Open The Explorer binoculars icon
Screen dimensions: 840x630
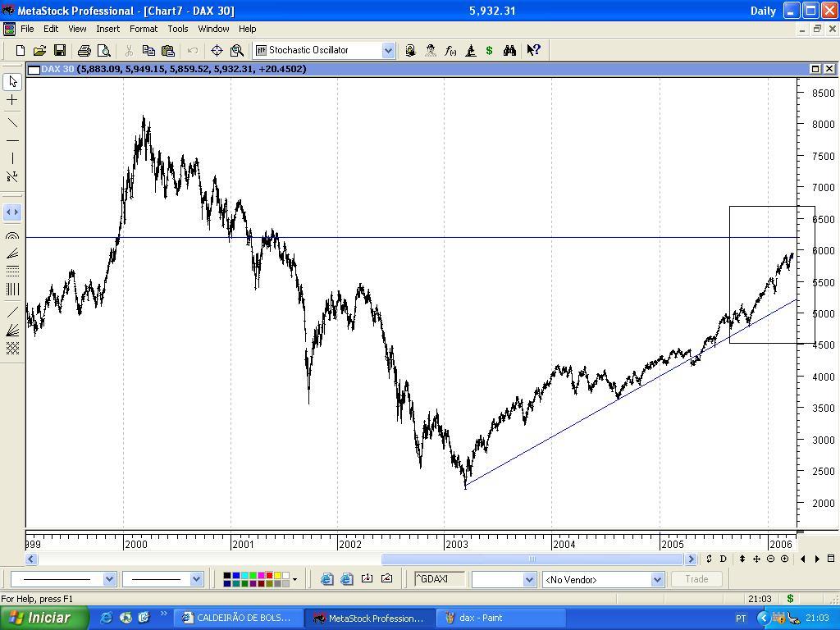(509, 50)
